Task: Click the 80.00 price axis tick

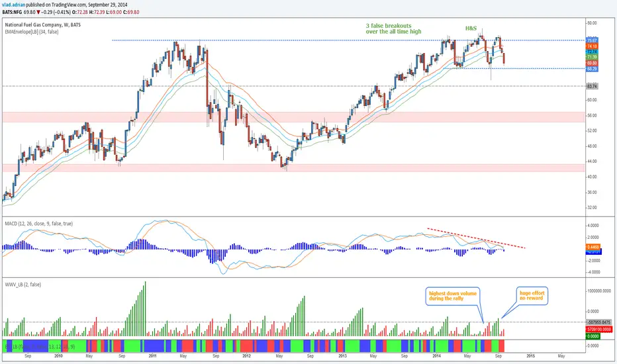Action: 592,23
